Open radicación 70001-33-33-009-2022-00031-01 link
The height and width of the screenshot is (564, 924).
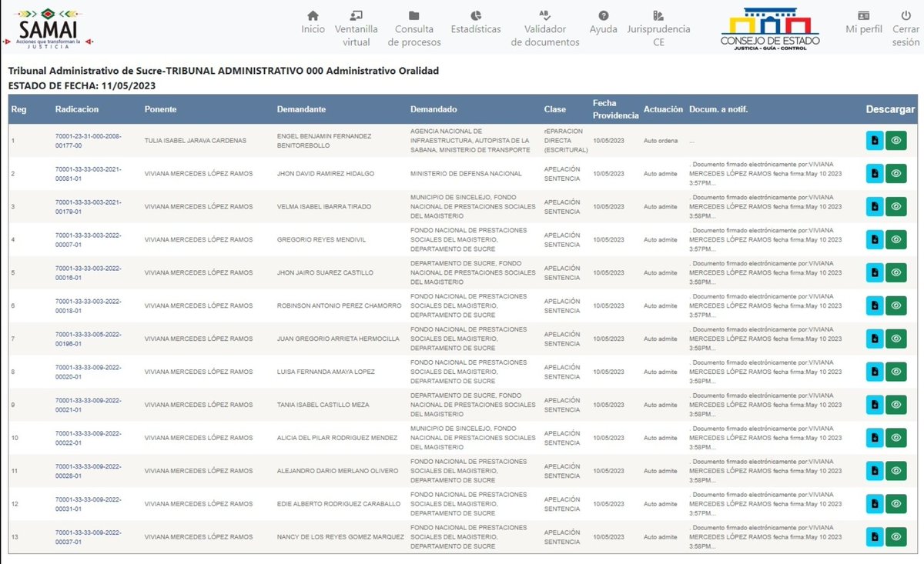pyautogui.click(x=89, y=504)
